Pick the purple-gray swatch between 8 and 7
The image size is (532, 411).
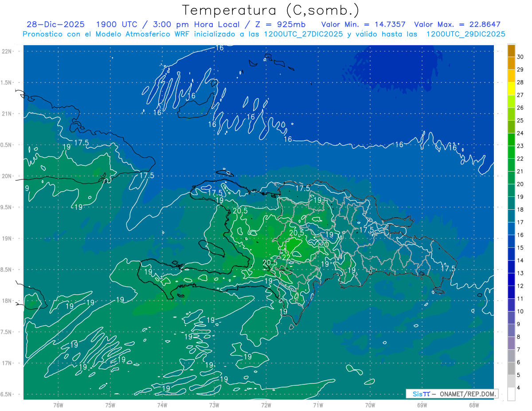511,343
